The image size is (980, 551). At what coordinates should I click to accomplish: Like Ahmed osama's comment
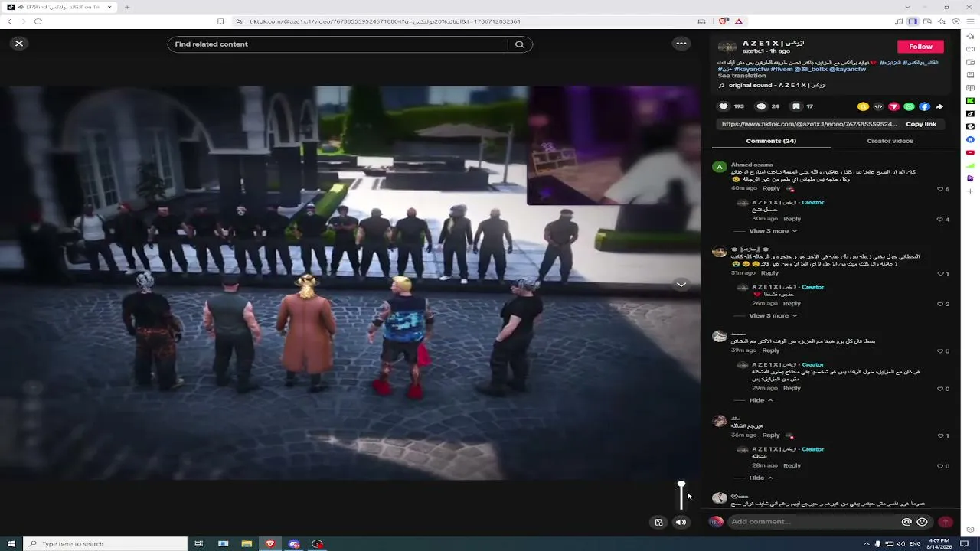[x=940, y=189]
